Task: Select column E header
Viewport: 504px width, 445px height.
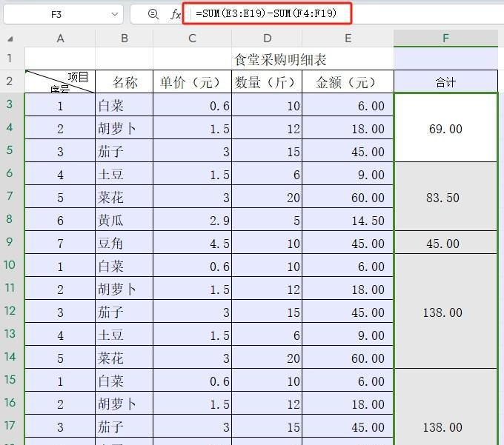Action: [348, 39]
